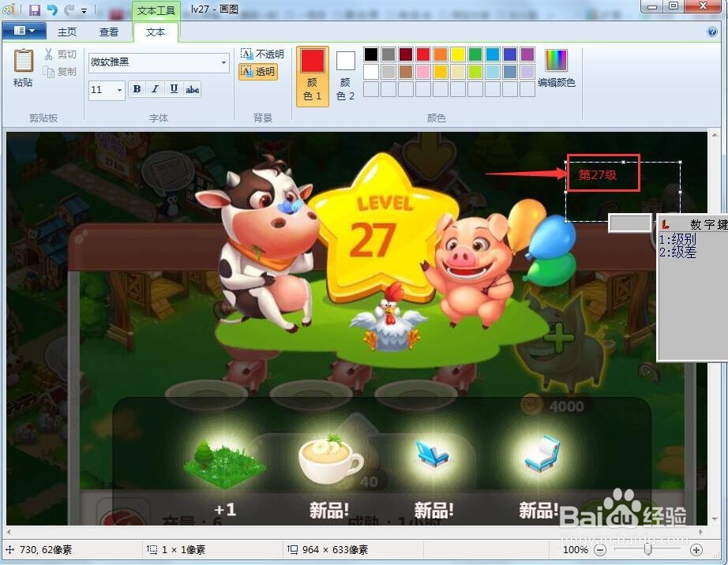Click the 964 × 633像素 canvas size readout
The height and width of the screenshot is (565, 728).
click(x=335, y=550)
